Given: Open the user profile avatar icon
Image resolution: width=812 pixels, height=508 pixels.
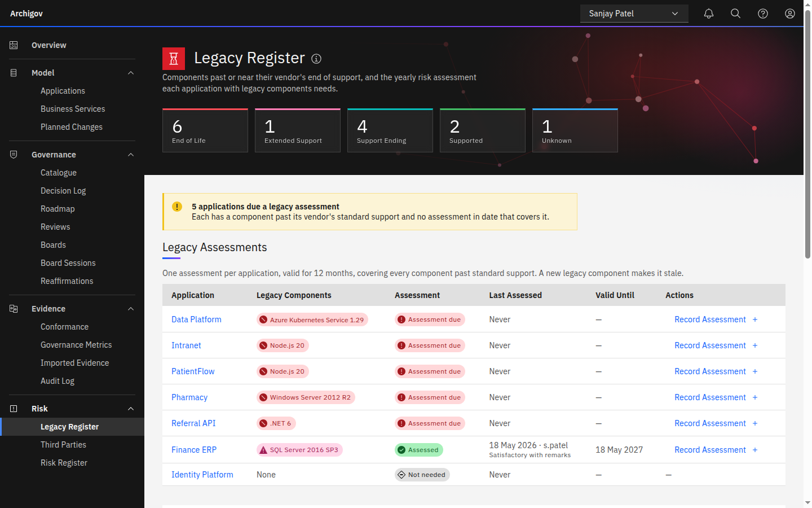Looking at the screenshot, I should pyautogui.click(x=790, y=14).
